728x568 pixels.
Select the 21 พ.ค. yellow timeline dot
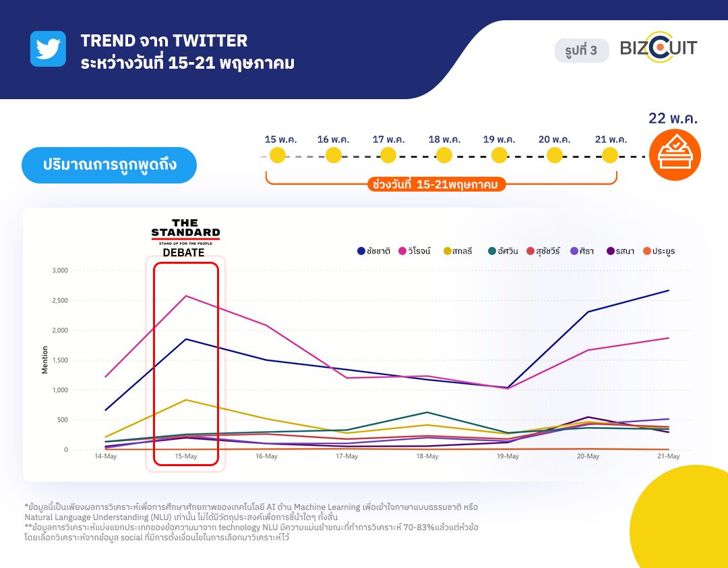610,155
